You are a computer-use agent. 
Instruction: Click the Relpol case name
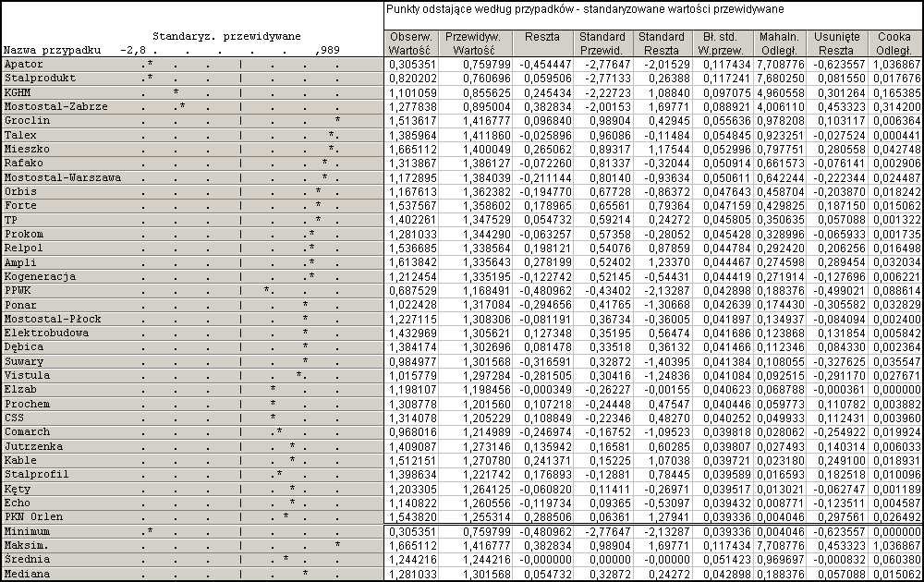coord(24,248)
